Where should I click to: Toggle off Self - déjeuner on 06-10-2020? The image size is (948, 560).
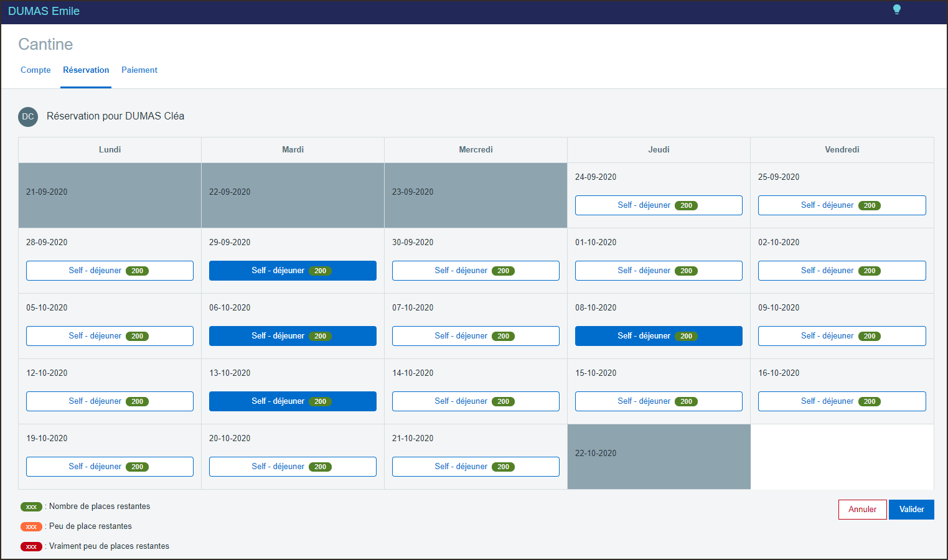pyautogui.click(x=293, y=336)
